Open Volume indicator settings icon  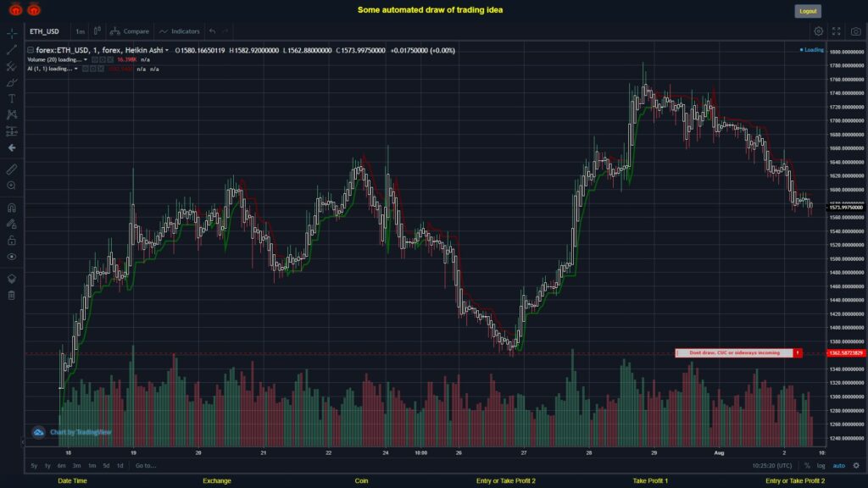[103, 60]
